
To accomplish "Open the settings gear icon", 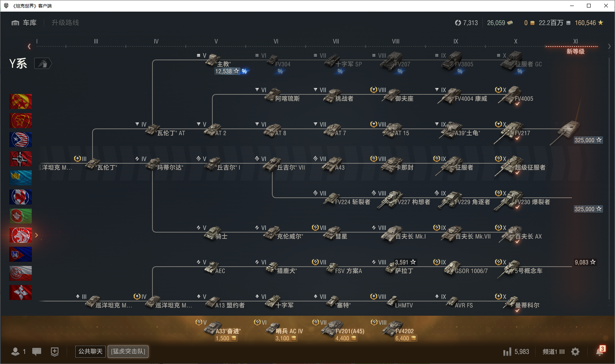I will (x=575, y=352).
